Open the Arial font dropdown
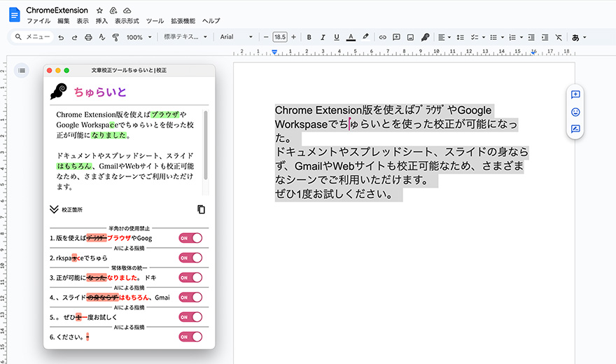The height and width of the screenshot is (364, 616). coord(236,37)
